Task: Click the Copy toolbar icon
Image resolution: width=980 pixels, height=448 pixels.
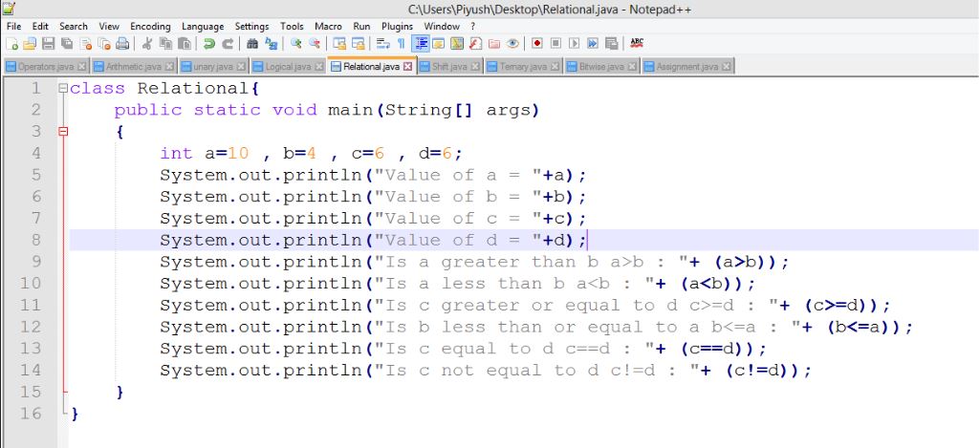Action: click(x=165, y=44)
